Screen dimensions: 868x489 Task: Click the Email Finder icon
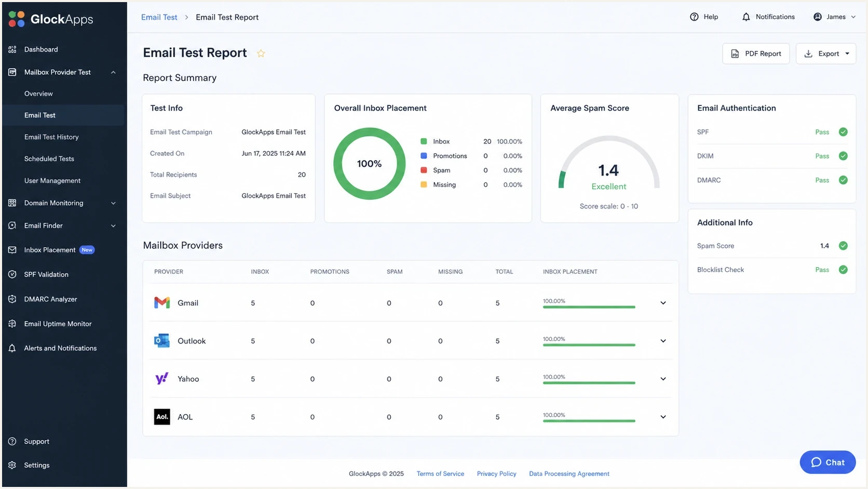point(12,226)
